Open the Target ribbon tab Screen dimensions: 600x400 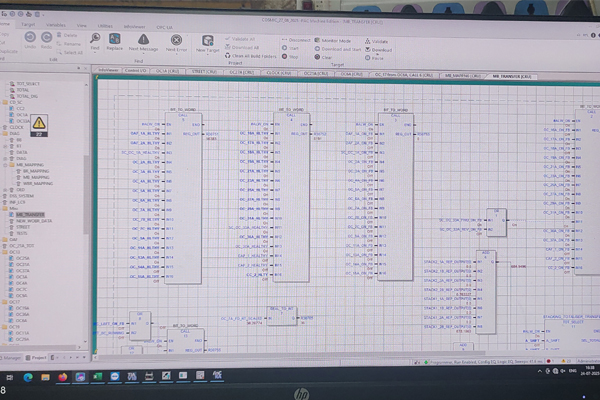(x=28, y=24)
